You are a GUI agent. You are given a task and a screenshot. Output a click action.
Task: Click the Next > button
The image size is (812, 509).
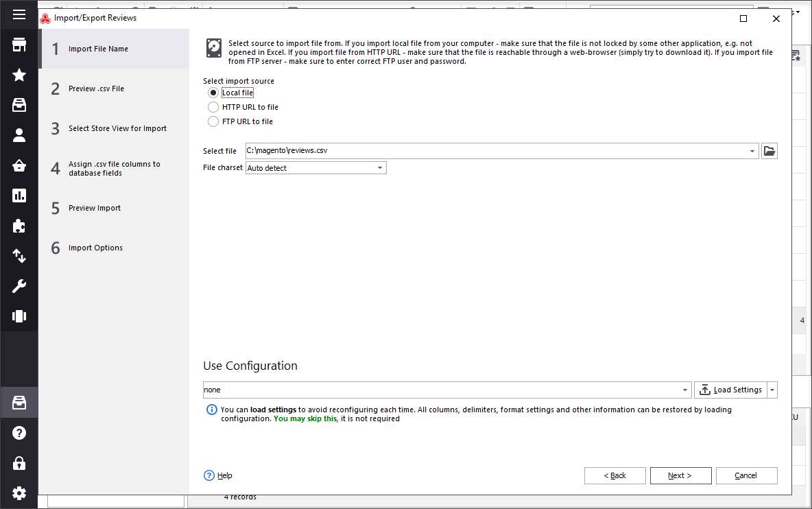point(680,475)
